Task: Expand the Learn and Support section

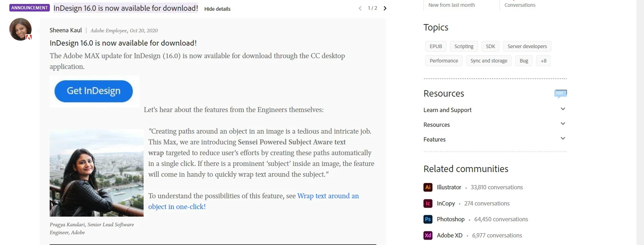Action: click(495, 110)
